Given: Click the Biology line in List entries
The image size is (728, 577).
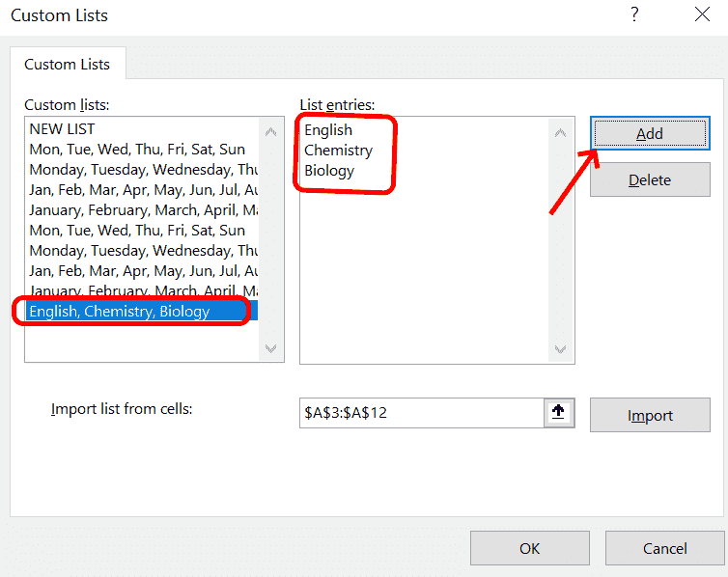Looking at the screenshot, I should tap(329, 171).
